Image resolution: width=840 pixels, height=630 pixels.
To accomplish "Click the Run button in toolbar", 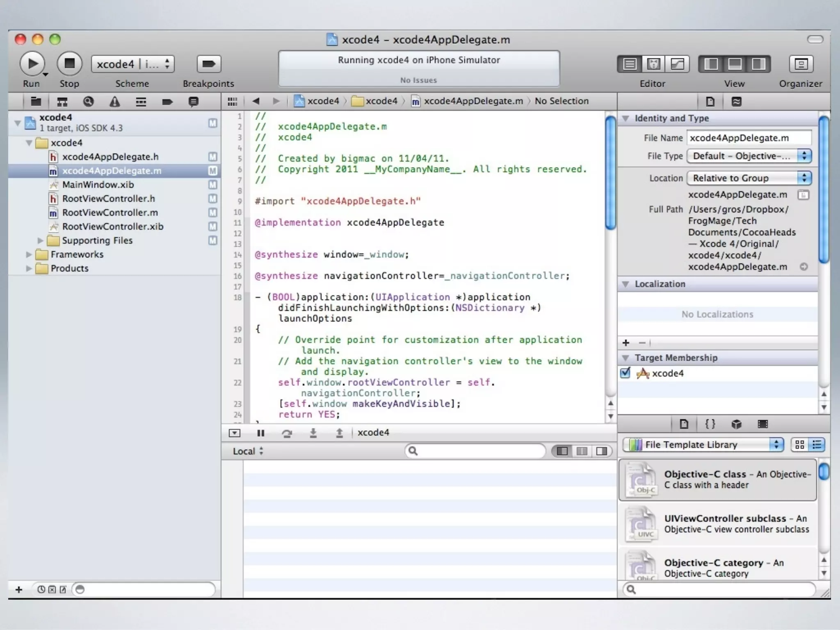I will tap(32, 64).
